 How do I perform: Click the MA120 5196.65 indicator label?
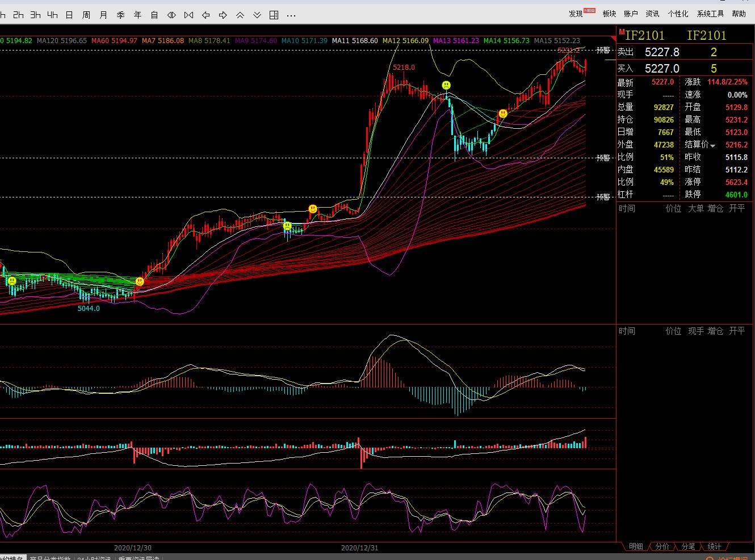coord(62,41)
